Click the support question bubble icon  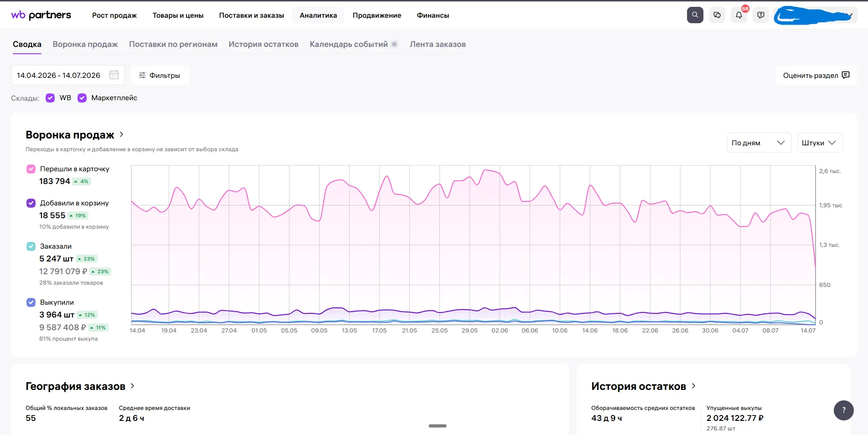coord(761,15)
